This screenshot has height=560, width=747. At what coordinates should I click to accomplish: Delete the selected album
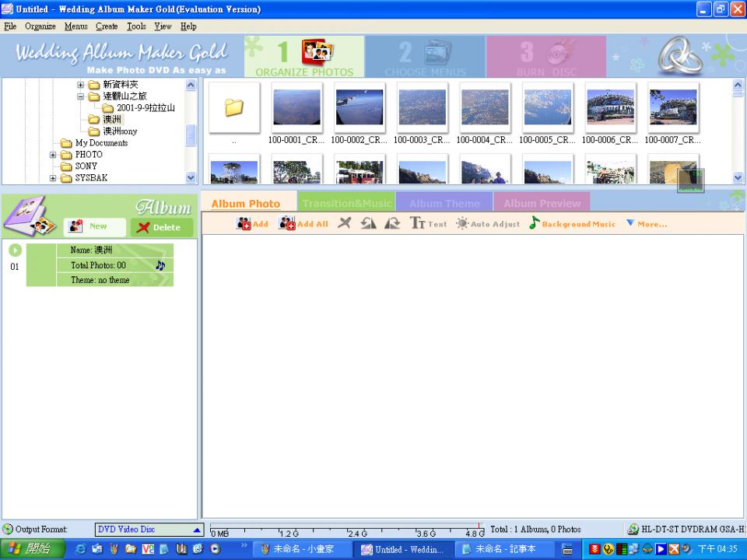click(x=160, y=227)
